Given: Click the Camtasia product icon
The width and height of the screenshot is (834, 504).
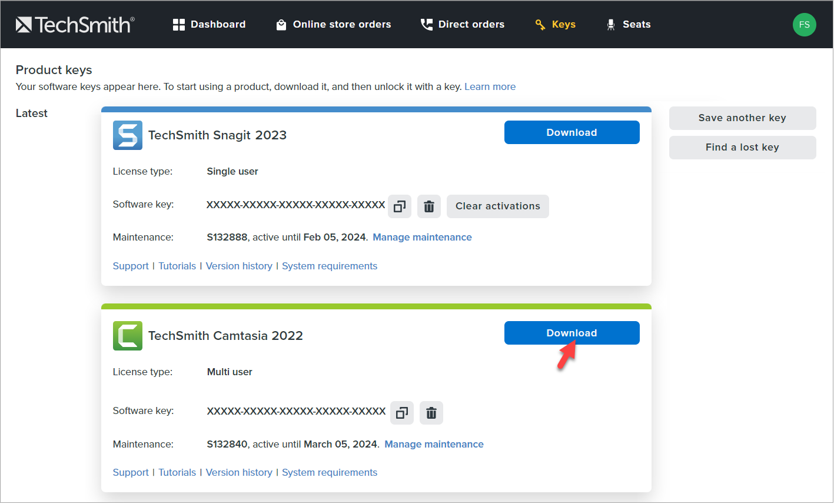Looking at the screenshot, I should point(128,336).
